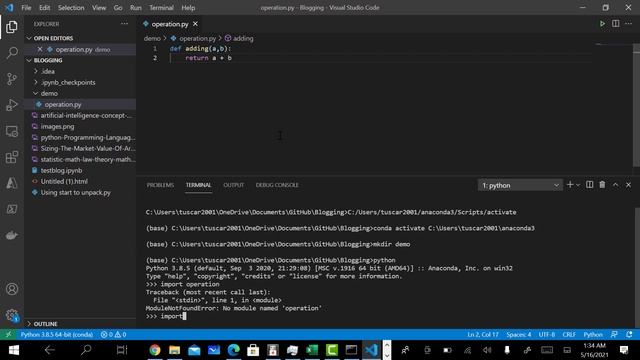Screen dimensions: 640x360
Task: Open testblog.ipynb file
Action: 80,170
